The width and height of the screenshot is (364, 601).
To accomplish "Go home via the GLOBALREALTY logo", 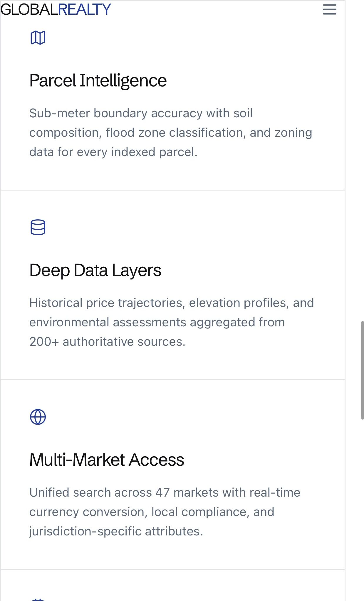I will point(56,9).
